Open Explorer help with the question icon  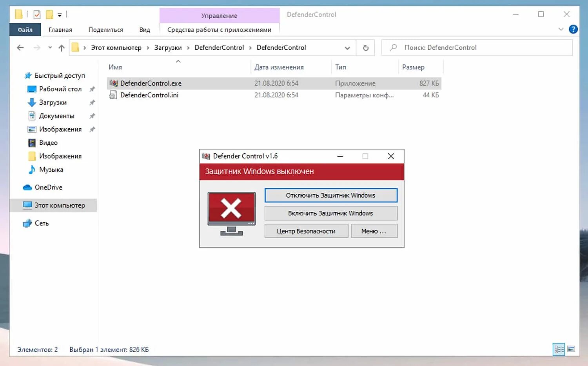[x=573, y=29]
